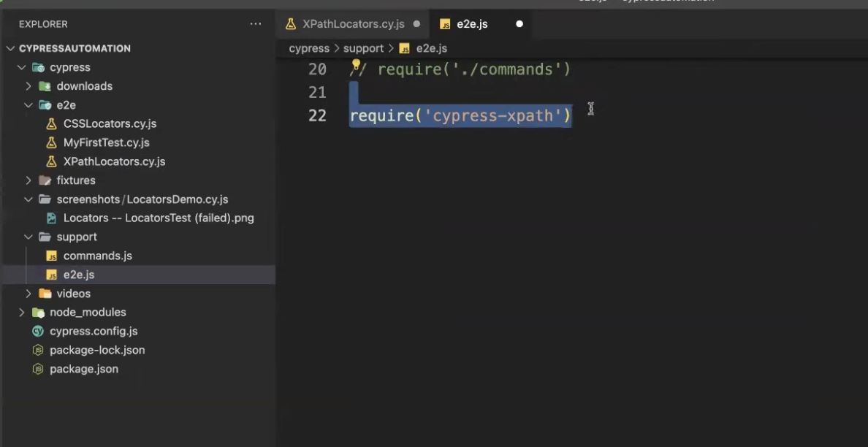Switch to the XPathLocators.cy.js tab

click(x=353, y=24)
